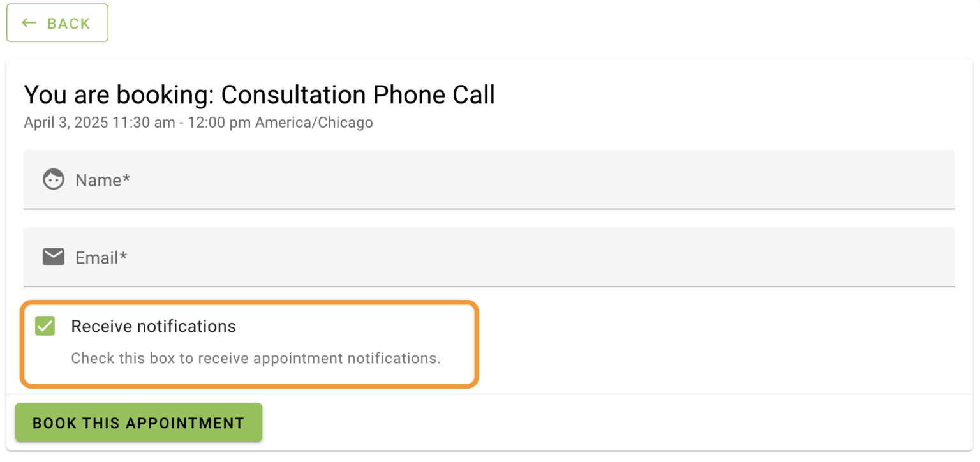Click the envelope icon in the Email field
Viewport: 980px width, 462px height.
(x=54, y=257)
